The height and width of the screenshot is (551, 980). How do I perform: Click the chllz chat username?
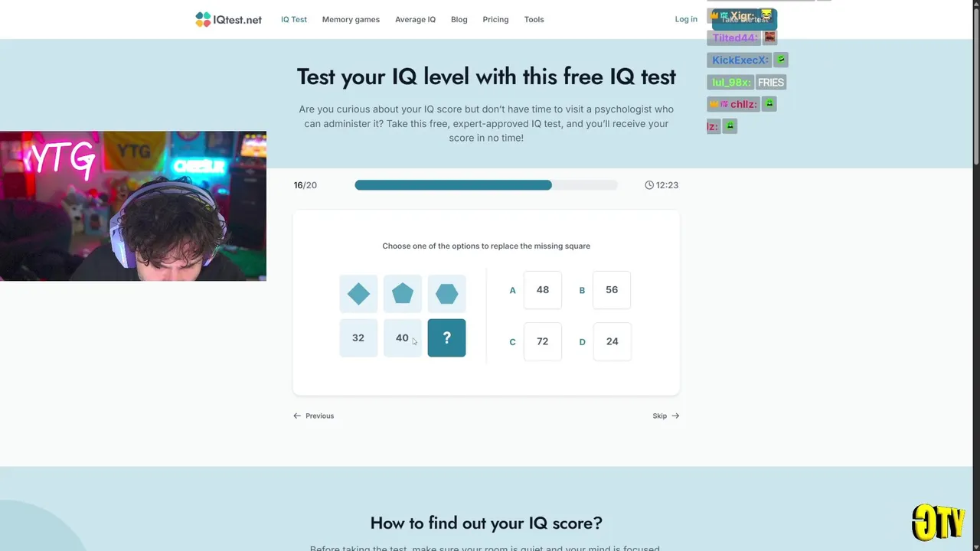(743, 105)
